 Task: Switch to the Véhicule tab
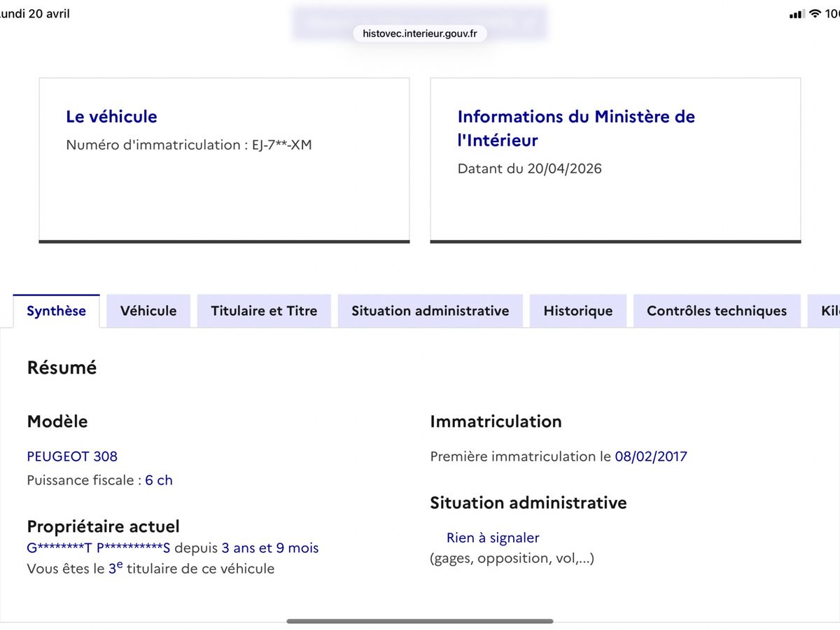pos(148,311)
